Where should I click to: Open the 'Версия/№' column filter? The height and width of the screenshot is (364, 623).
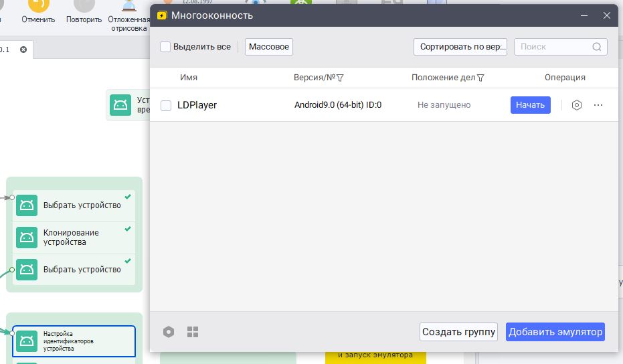(340, 78)
